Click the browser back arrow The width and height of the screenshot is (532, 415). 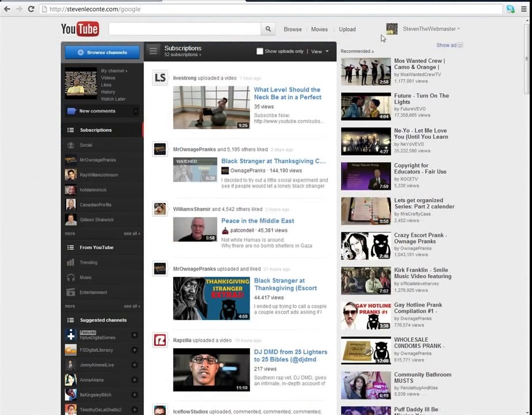pyautogui.click(x=7, y=9)
